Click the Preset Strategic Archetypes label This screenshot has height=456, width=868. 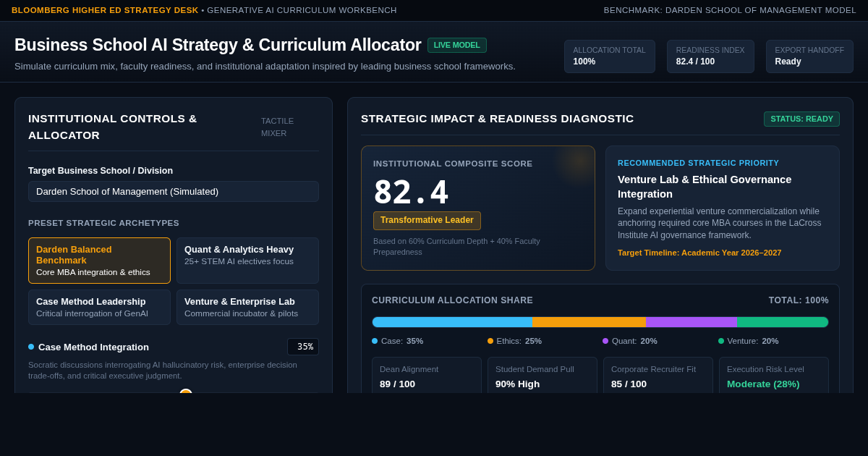(x=103, y=223)
